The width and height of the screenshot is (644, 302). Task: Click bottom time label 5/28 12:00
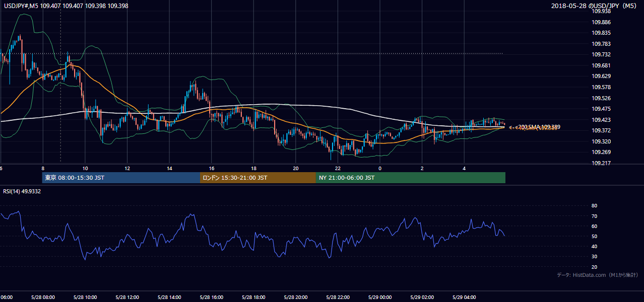pos(127,297)
